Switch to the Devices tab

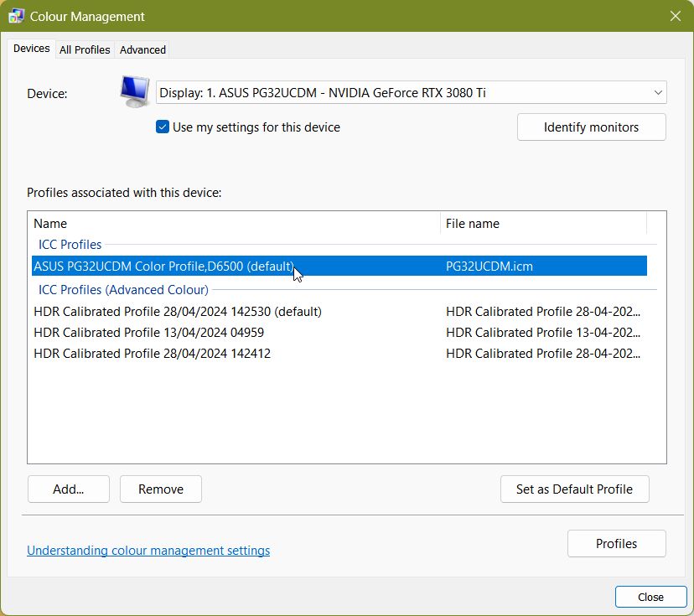point(31,49)
